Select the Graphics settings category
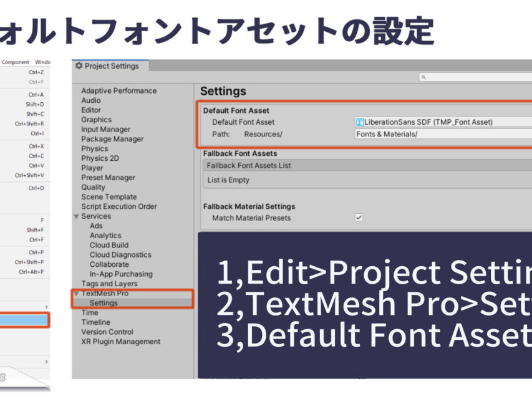Screen dimensions: 532x399 coord(96,120)
